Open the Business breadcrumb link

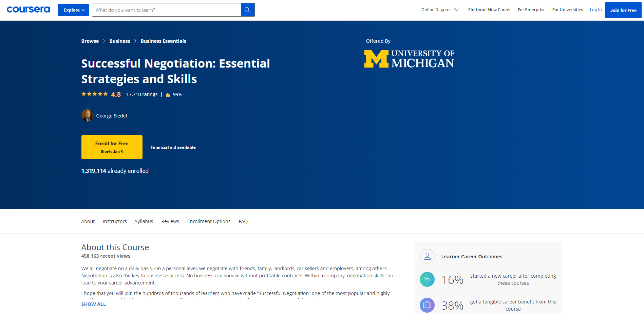pyautogui.click(x=120, y=41)
